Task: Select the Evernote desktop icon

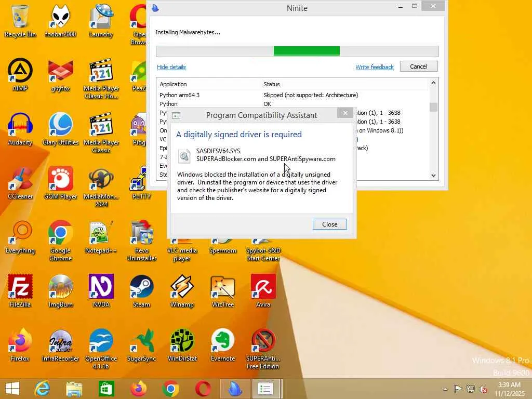Action: pyautogui.click(x=222, y=344)
